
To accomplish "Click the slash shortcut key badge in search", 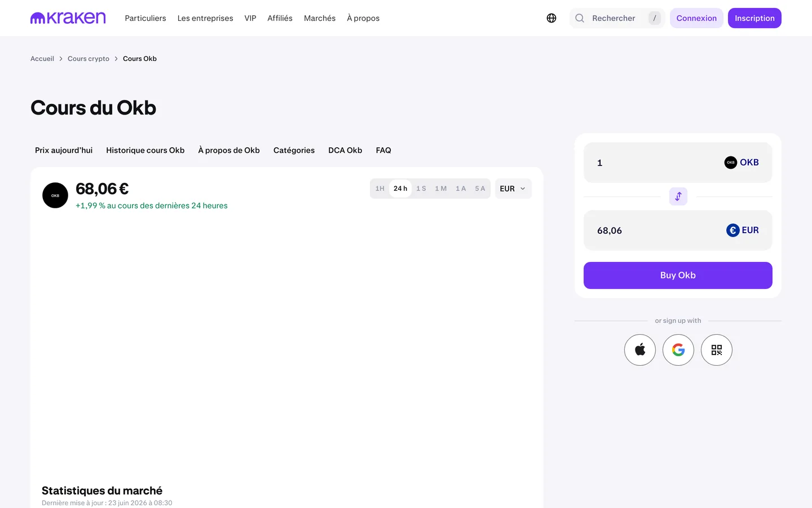I will [655, 18].
